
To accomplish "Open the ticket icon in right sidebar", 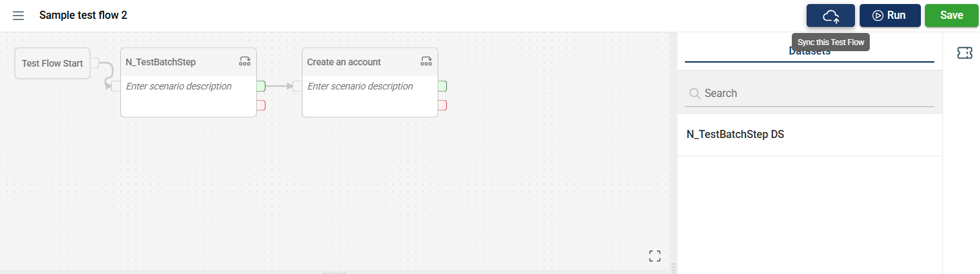I will tap(965, 53).
